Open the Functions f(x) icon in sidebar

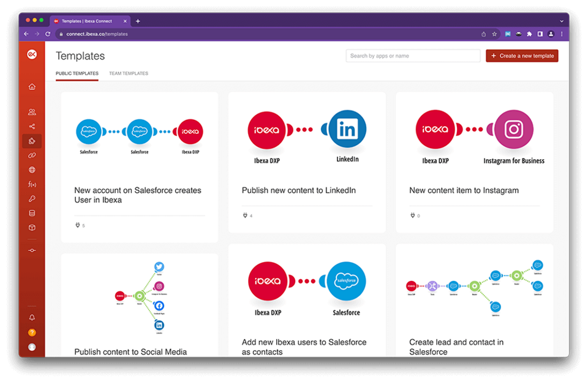32,184
